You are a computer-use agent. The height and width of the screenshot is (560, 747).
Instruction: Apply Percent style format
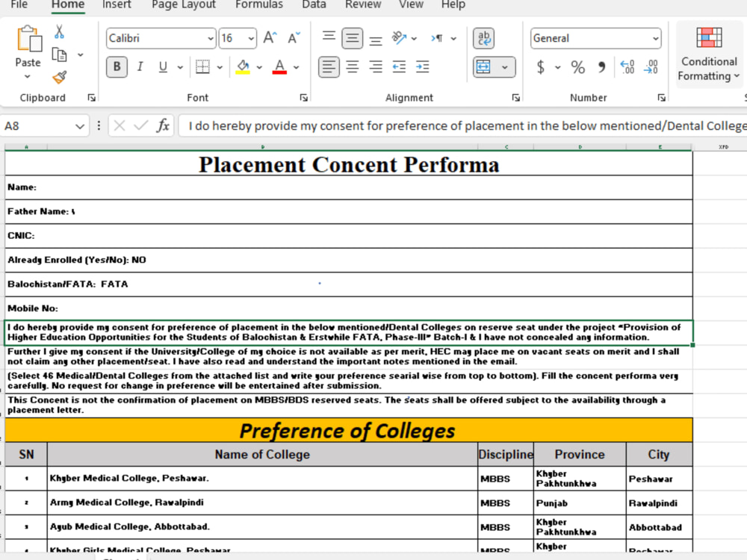coord(578,67)
